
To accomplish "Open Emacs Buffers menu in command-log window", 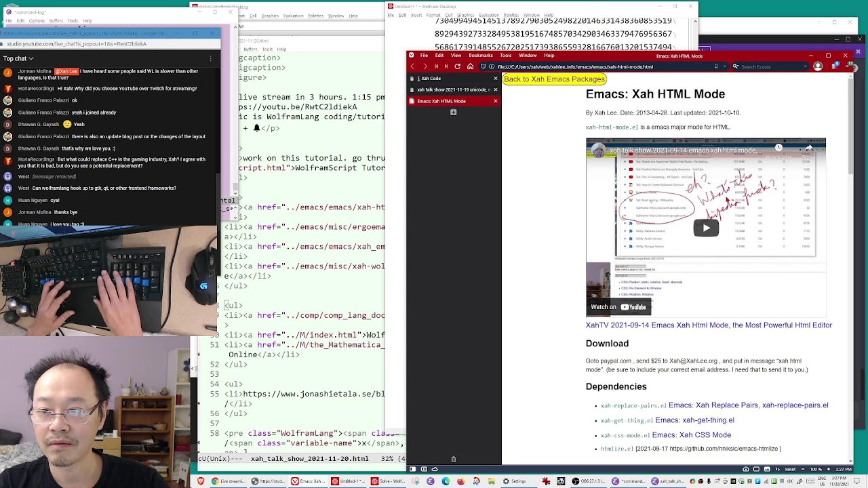I will [56, 21].
